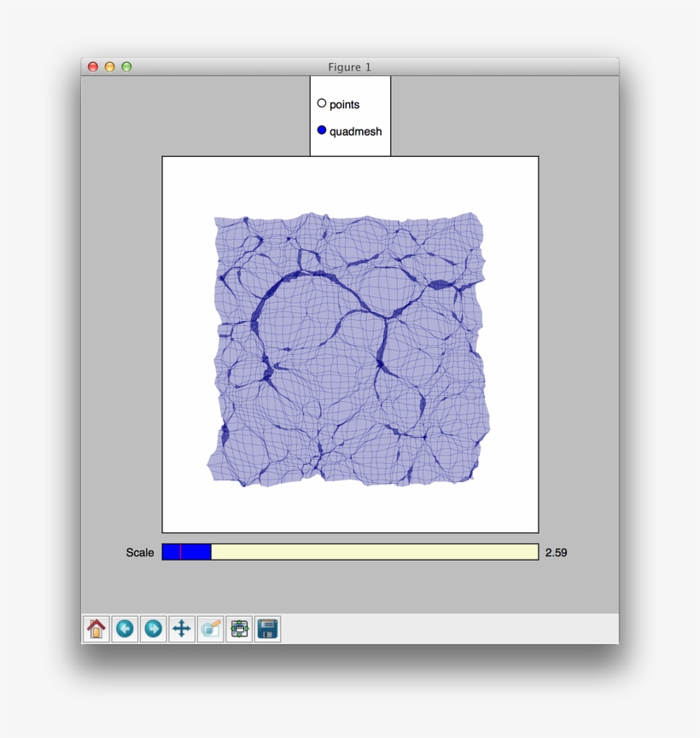Toggle display mode back to quadmesh
The image size is (700, 738).
[x=322, y=130]
